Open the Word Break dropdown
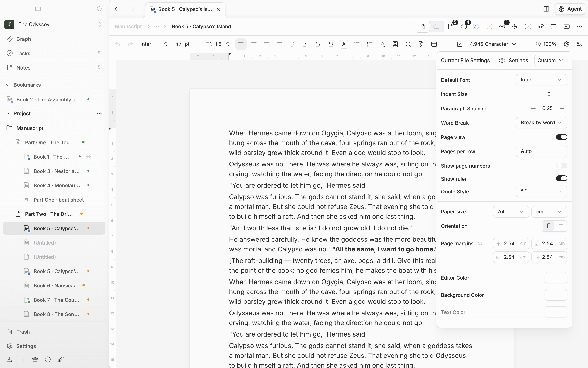 (542, 122)
